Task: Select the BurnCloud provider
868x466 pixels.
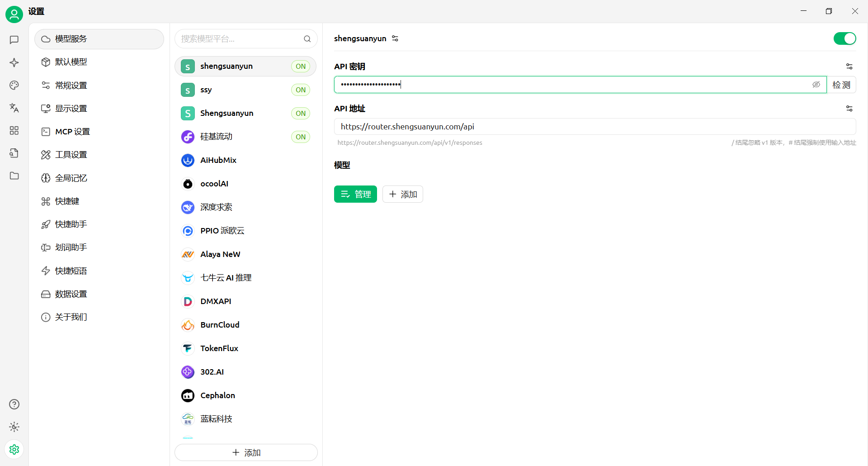Action: [245, 325]
